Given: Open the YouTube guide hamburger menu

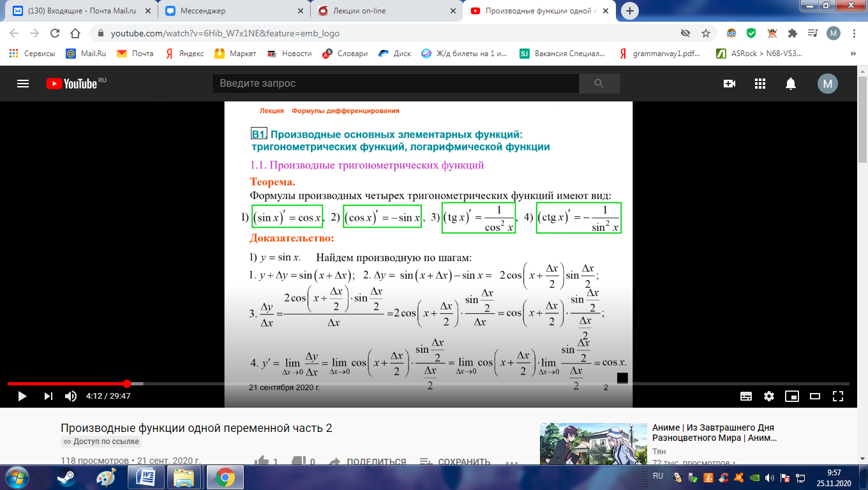Looking at the screenshot, I should [23, 84].
